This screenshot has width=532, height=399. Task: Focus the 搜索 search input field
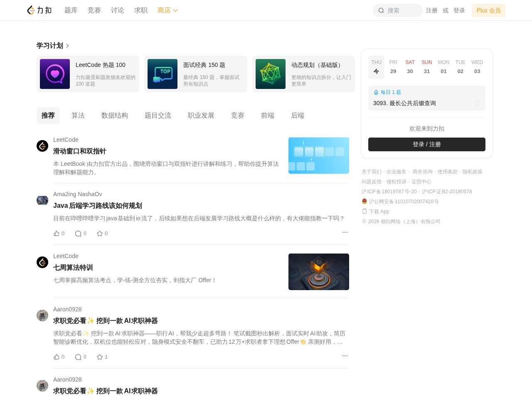(x=398, y=10)
